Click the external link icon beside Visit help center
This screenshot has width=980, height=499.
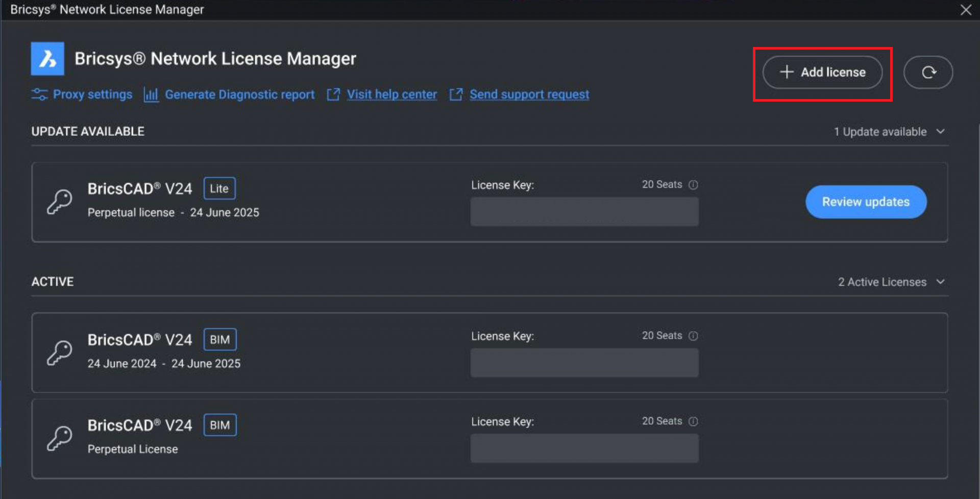pyautogui.click(x=333, y=94)
